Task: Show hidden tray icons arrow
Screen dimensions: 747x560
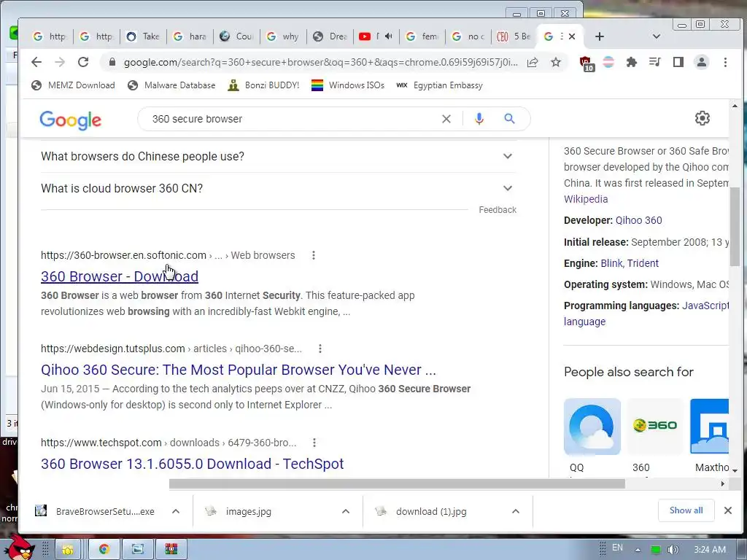Action: (x=638, y=550)
